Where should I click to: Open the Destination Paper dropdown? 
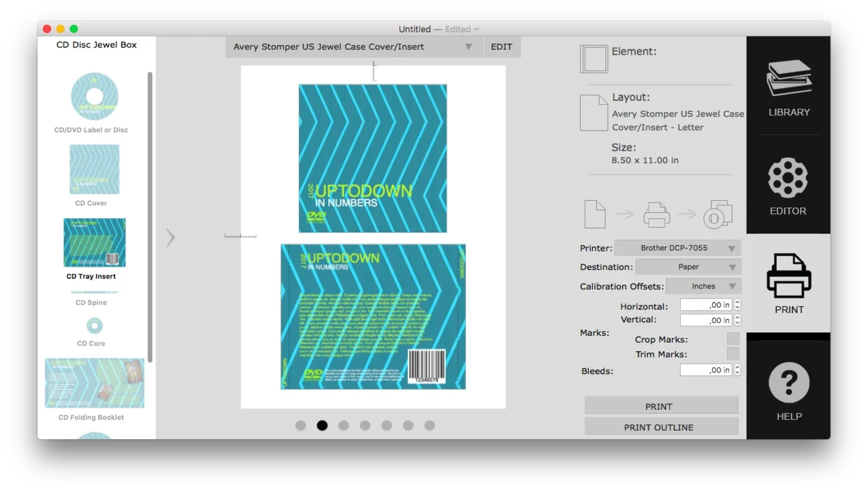pyautogui.click(x=688, y=267)
